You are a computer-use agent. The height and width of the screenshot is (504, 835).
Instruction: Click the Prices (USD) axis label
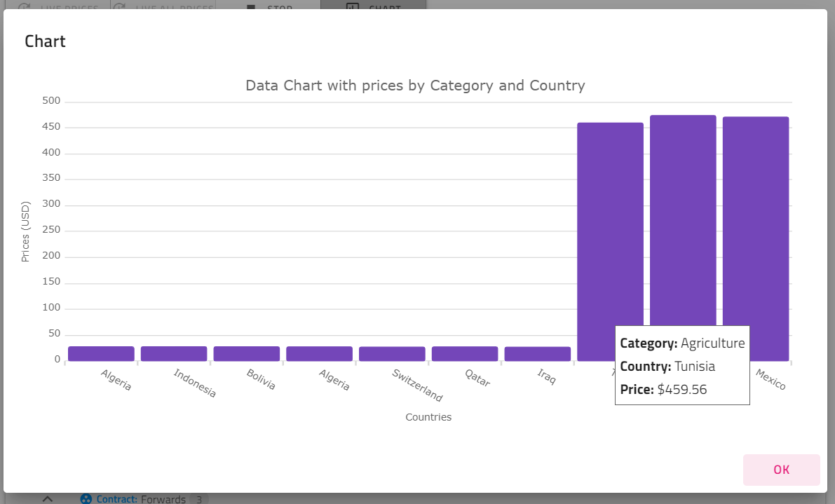click(x=25, y=231)
